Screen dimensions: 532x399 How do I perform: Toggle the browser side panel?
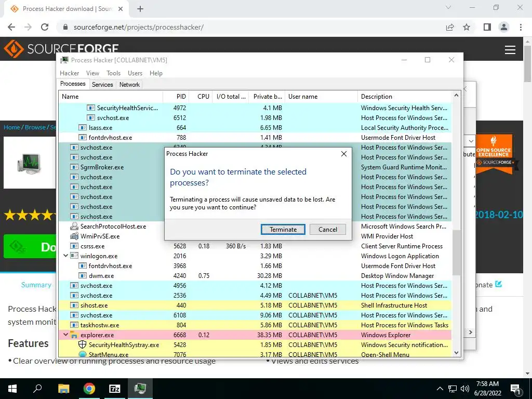(487, 27)
